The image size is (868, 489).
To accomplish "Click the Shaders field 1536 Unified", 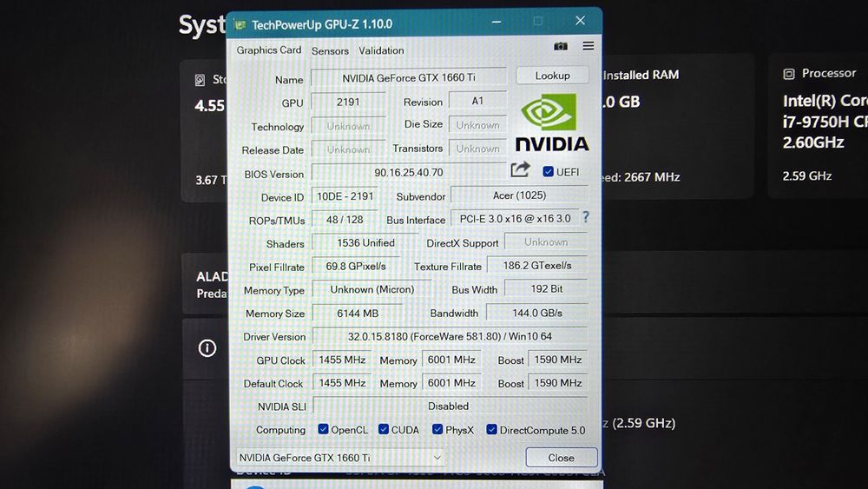I will tap(365, 242).
